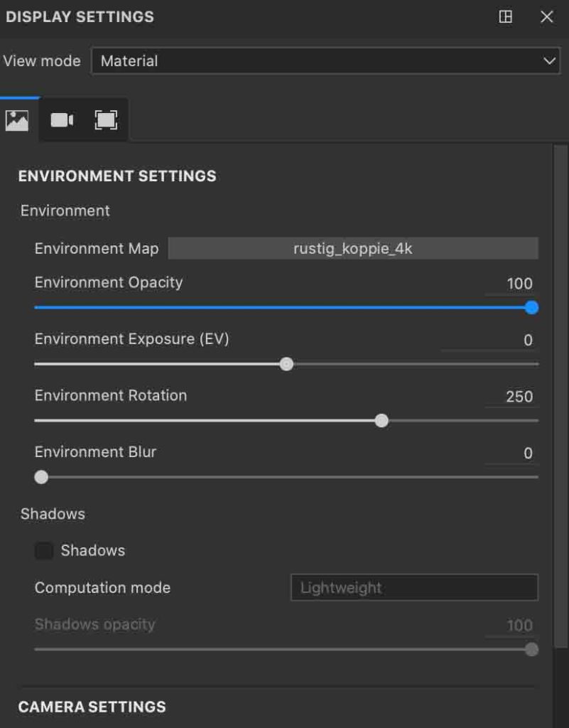Click the Environment Opacity slider handle
This screenshot has height=728, width=569.
(530, 308)
